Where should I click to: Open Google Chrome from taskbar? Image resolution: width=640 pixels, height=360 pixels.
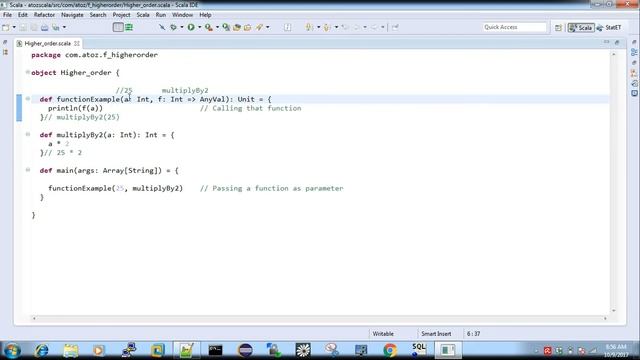(x=390, y=350)
